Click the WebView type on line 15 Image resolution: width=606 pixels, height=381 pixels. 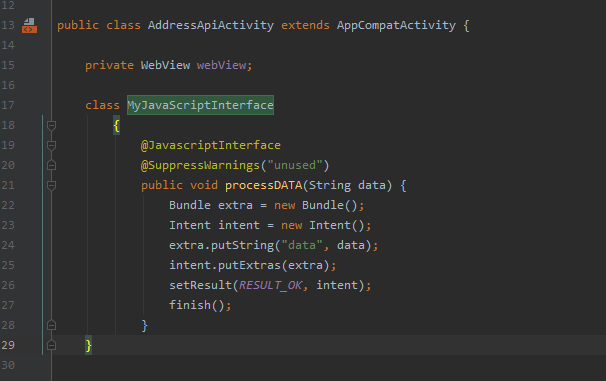pyautogui.click(x=165, y=65)
